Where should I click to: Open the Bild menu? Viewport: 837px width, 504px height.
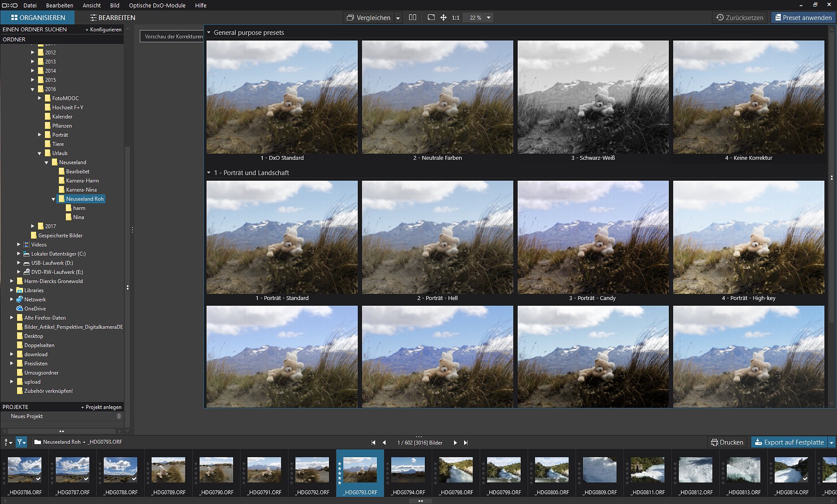coord(115,5)
